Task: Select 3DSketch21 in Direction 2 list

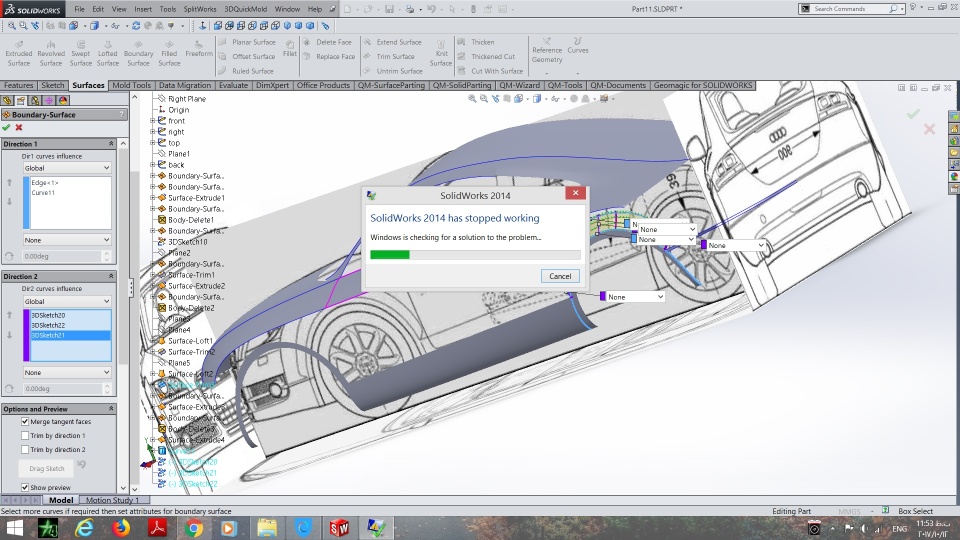Action: click(70, 335)
